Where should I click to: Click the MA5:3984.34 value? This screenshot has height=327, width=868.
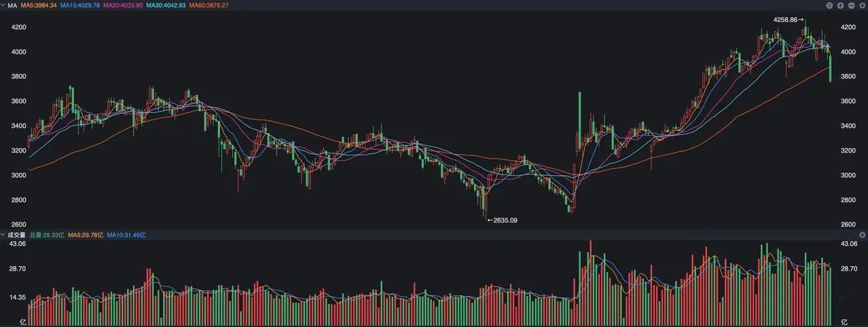tap(39, 5)
